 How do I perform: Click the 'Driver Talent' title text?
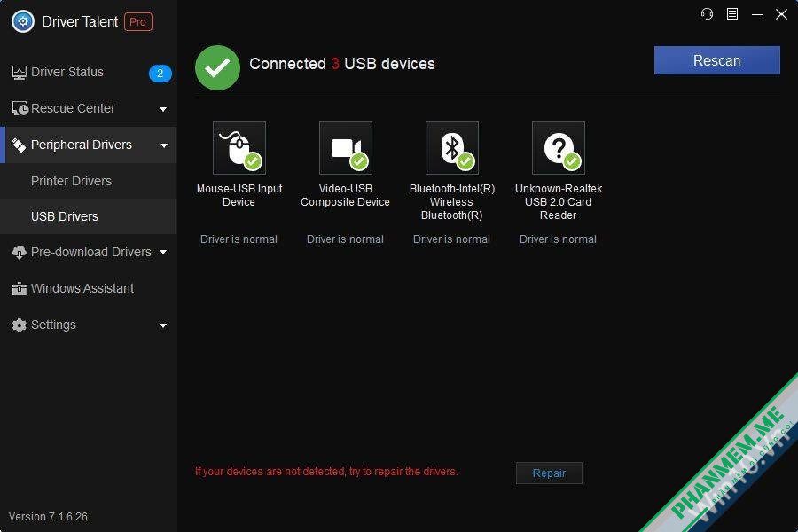80,22
